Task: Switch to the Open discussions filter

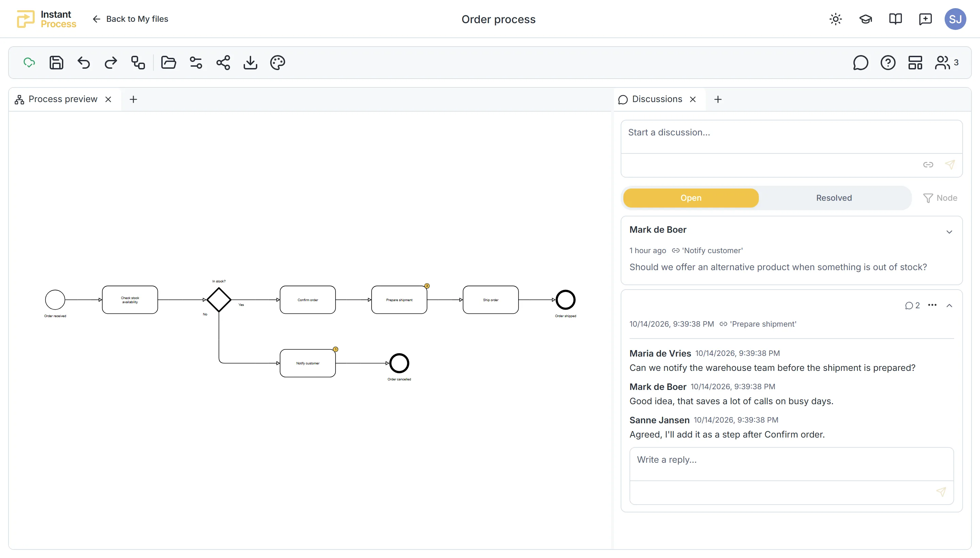Action: pos(691,198)
